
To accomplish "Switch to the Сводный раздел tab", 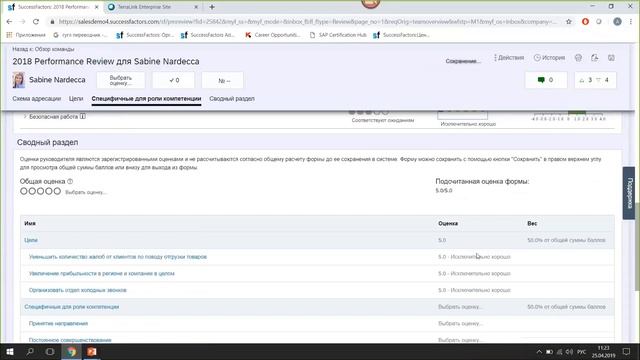I will point(232,98).
